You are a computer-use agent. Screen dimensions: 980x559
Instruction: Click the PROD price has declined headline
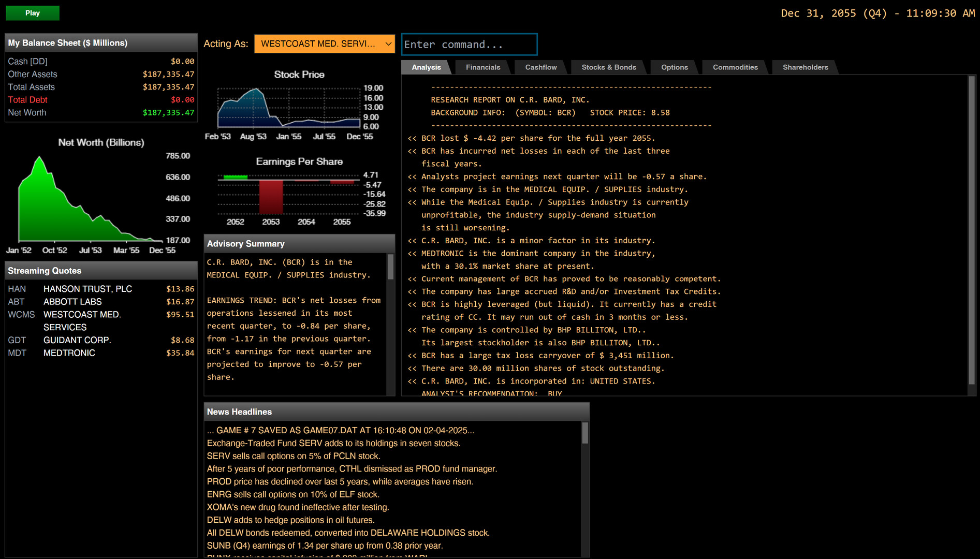(340, 482)
